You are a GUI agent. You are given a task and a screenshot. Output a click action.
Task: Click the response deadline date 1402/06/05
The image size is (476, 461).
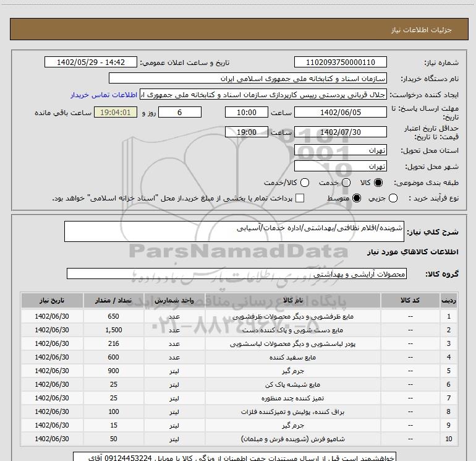(x=340, y=113)
